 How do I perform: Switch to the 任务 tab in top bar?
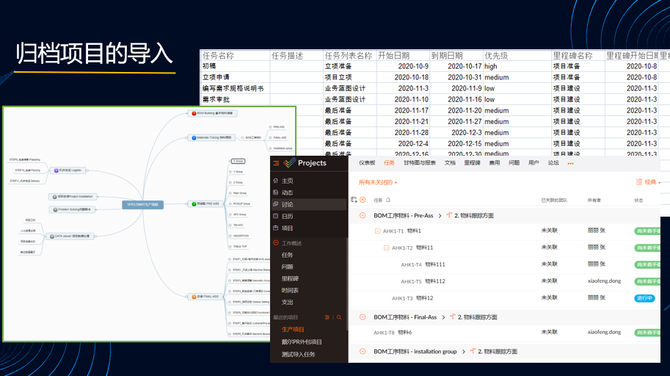point(389,163)
